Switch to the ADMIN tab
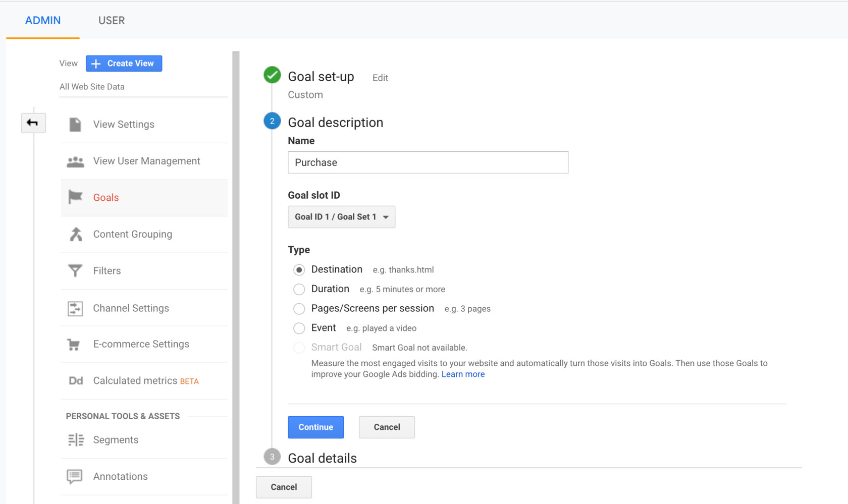This screenshot has width=848, height=504. (x=43, y=21)
